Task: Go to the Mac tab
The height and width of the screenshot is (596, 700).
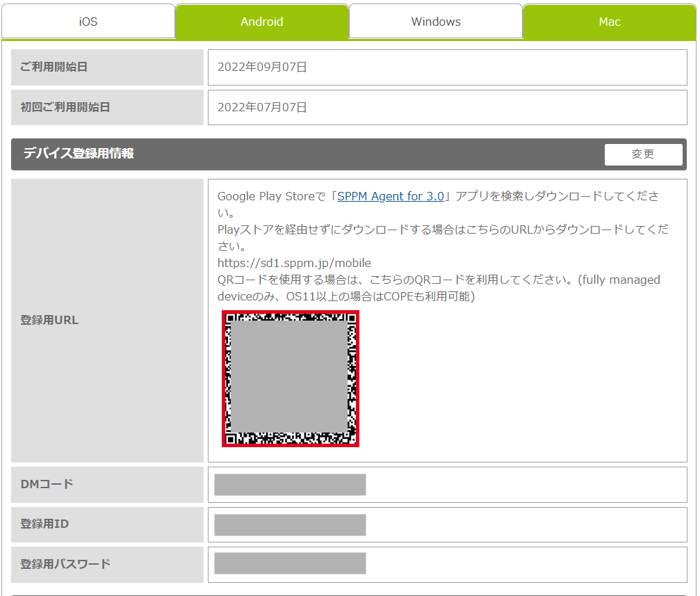Action: click(x=610, y=22)
